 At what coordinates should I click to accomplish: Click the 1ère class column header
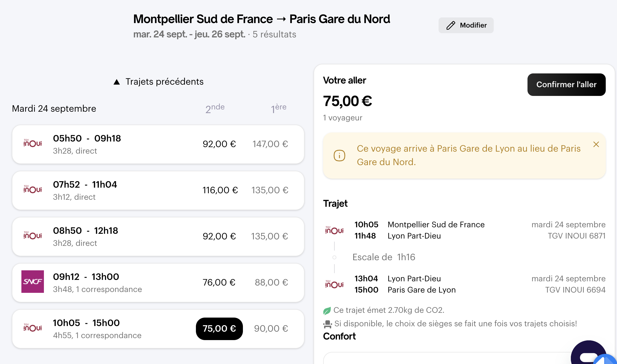click(x=279, y=108)
